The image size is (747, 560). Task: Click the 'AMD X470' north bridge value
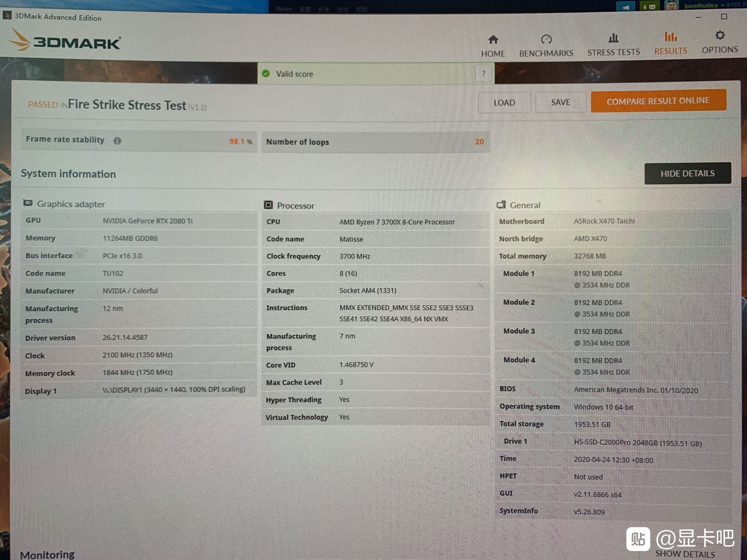pyautogui.click(x=590, y=238)
